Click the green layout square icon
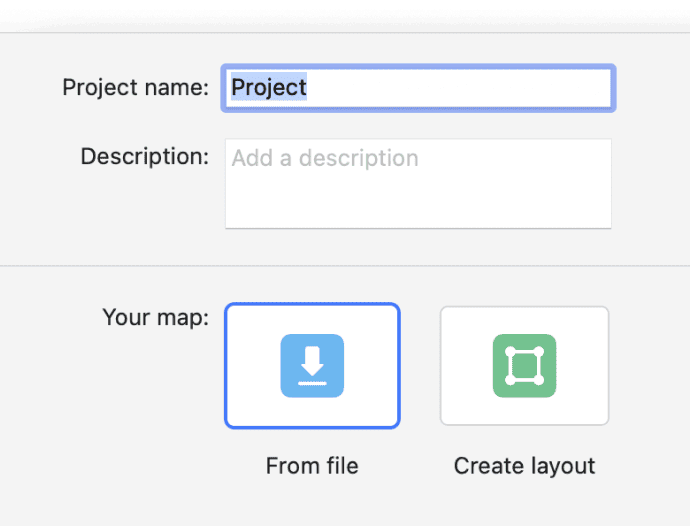The height and width of the screenshot is (526, 690). pyautogui.click(x=524, y=365)
